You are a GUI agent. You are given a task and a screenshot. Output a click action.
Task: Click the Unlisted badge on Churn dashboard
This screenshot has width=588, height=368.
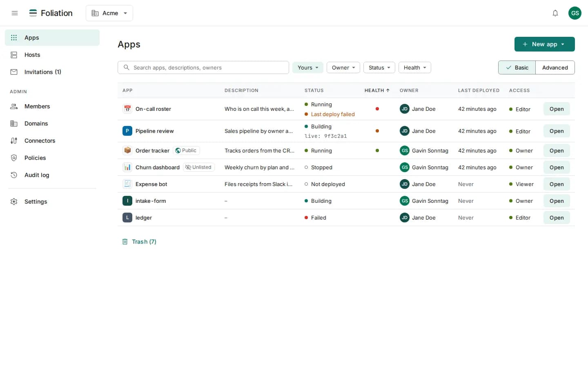click(199, 167)
